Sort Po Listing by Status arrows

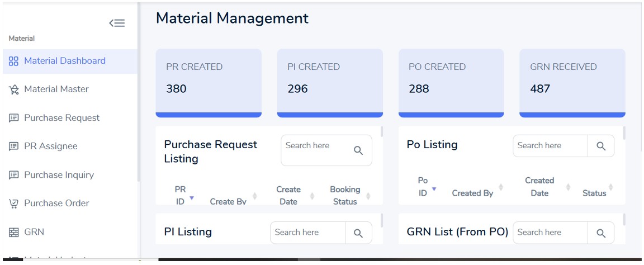tap(610, 187)
